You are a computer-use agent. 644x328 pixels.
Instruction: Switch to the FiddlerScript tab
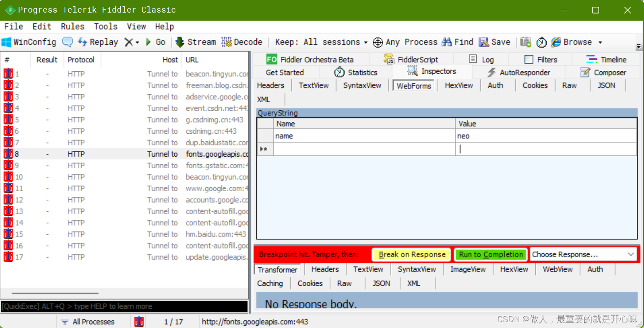411,59
